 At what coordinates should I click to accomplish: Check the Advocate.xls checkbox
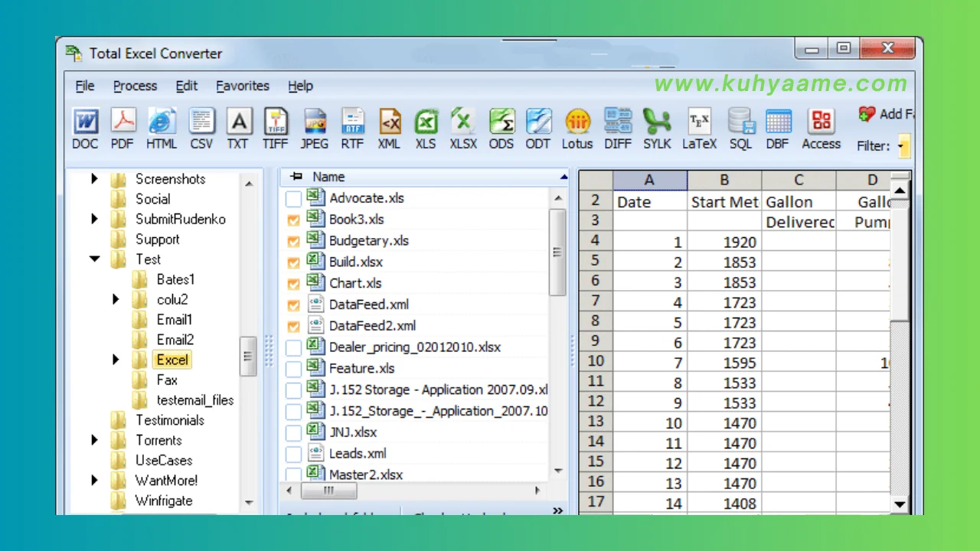click(293, 199)
